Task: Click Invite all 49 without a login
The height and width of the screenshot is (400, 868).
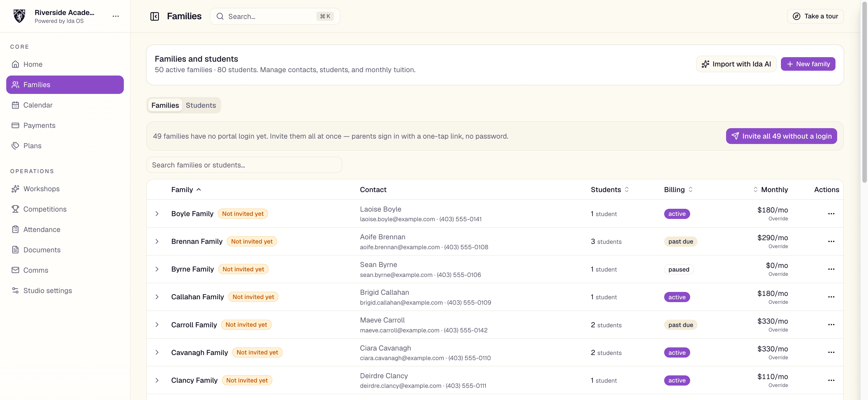Action: 781,136
